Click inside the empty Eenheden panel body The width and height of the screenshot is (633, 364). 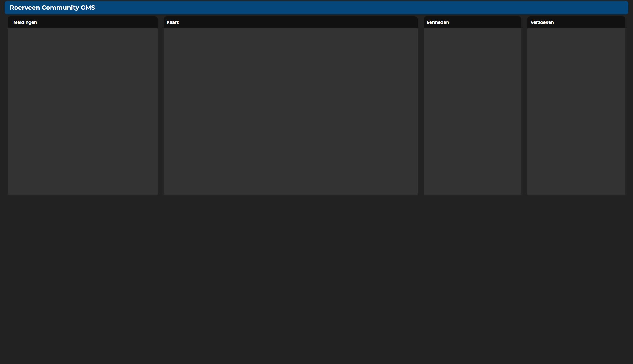472,111
